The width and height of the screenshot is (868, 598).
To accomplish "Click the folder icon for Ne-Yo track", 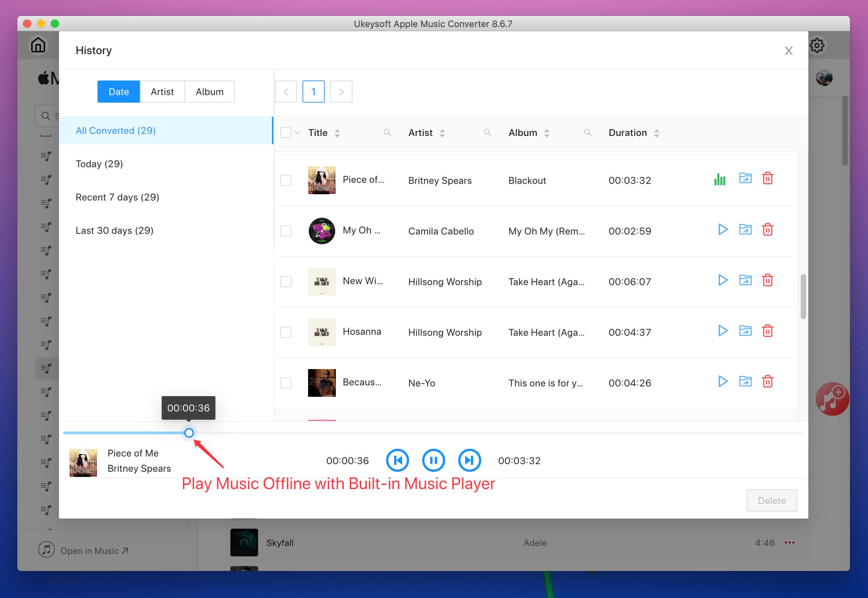I will [744, 382].
